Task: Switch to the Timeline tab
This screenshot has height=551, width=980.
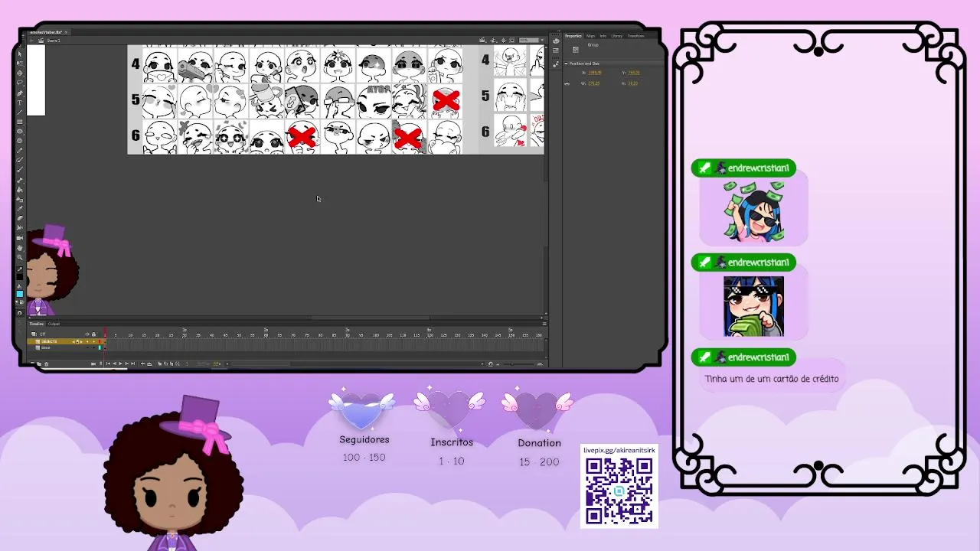Action: (37, 324)
